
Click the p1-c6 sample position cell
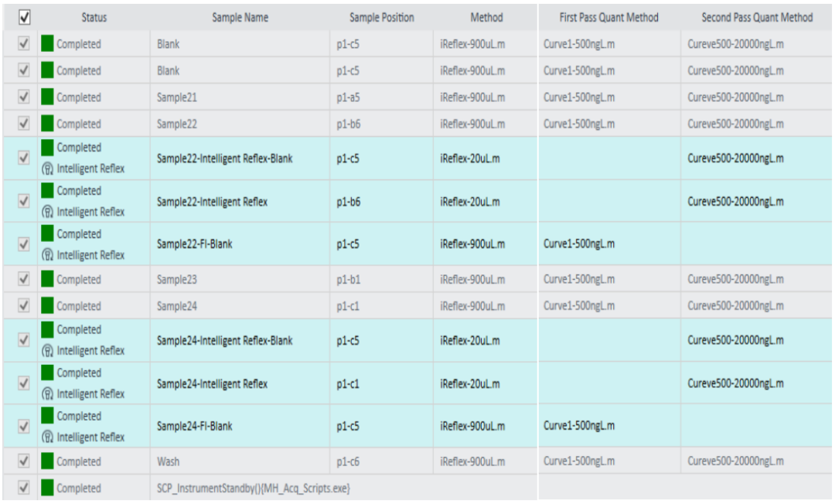pyautogui.click(x=381, y=461)
